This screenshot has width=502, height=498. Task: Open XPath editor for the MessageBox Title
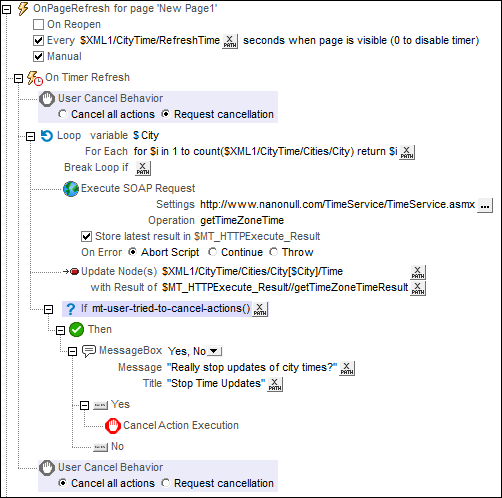coord(275,384)
